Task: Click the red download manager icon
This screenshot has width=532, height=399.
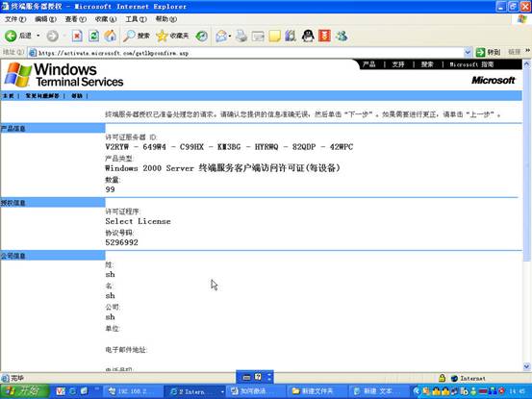Action: pos(324,36)
